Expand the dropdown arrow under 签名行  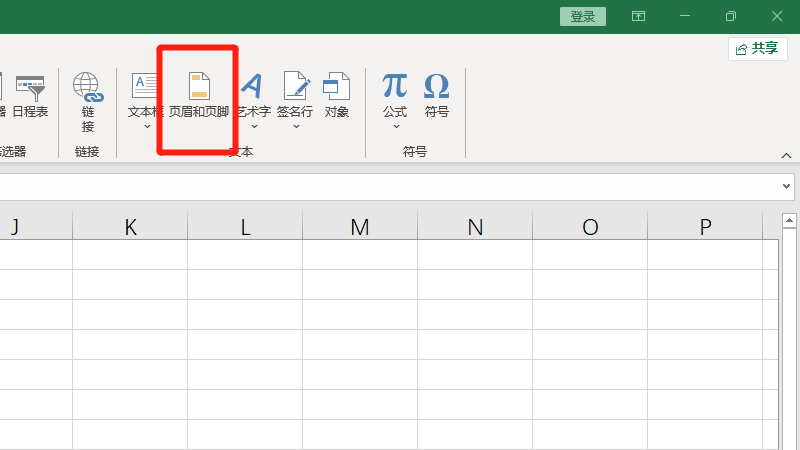[x=296, y=127]
